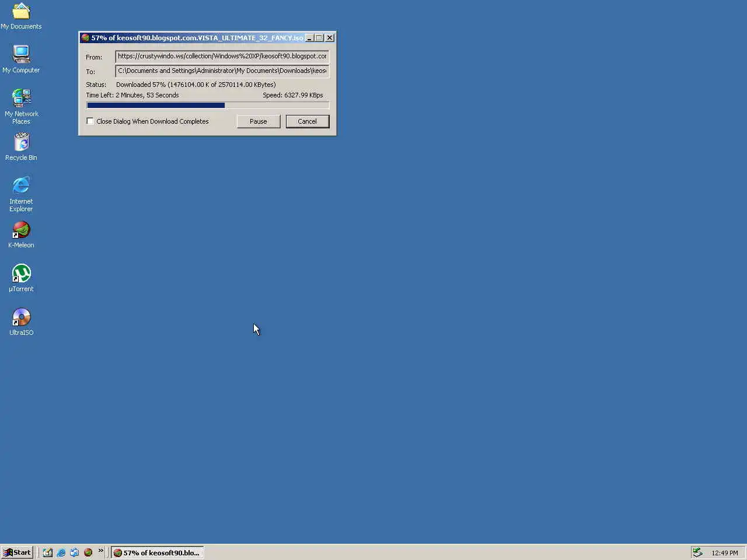This screenshot has width=747, height=560.
Task: Click 'Time Left: 2 Minutes, 53 Seconds' text
Action: tap(132, 95)
